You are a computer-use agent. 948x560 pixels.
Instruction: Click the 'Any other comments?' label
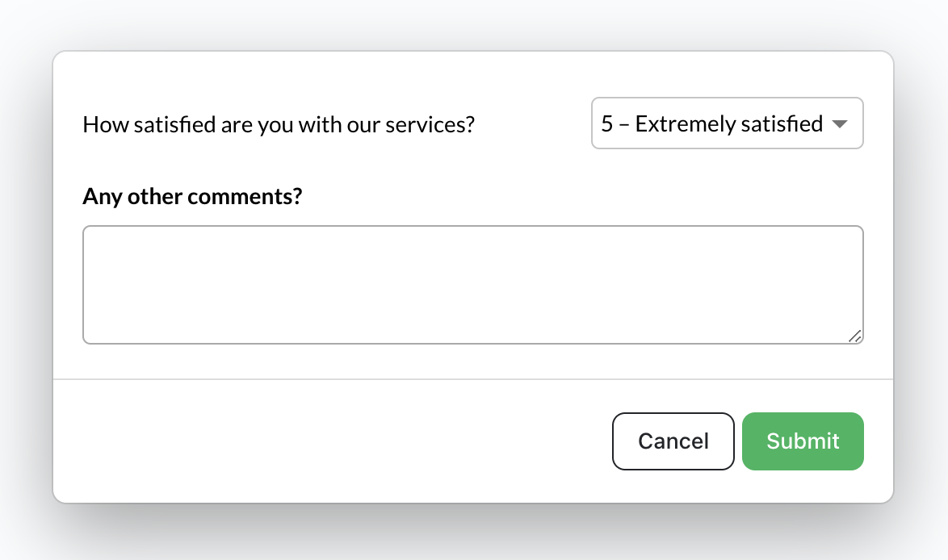192,196
